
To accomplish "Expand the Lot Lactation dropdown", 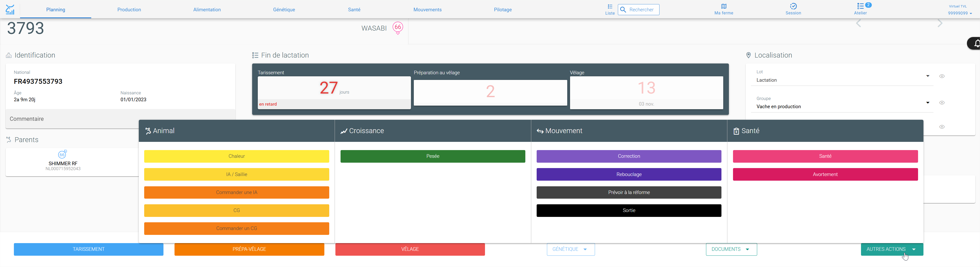I will [928, 76].
